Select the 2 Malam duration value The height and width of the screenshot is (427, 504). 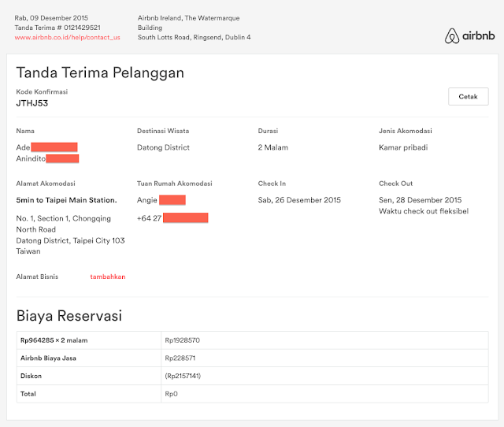[273, 147]
